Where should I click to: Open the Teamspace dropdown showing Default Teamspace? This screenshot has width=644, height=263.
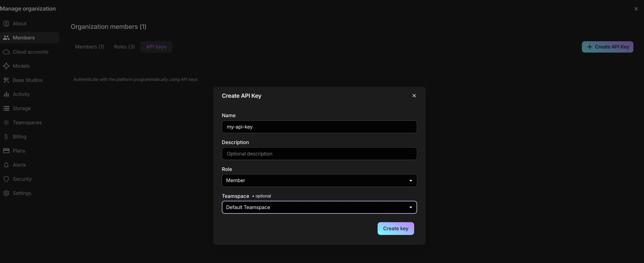click(319, 207)
